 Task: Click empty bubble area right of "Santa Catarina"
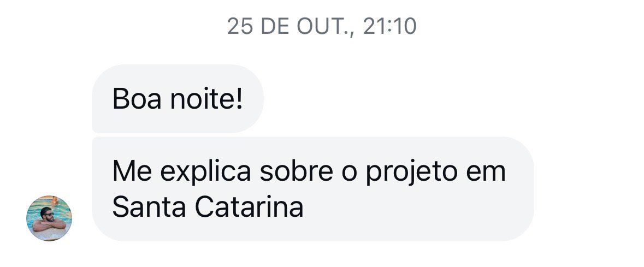coord(415,209)
